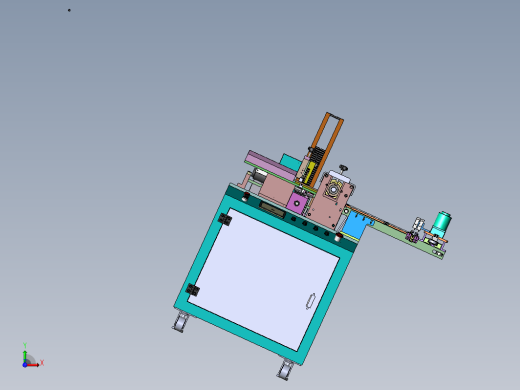Select the circular bearing on the brown plate

point(333,189)
